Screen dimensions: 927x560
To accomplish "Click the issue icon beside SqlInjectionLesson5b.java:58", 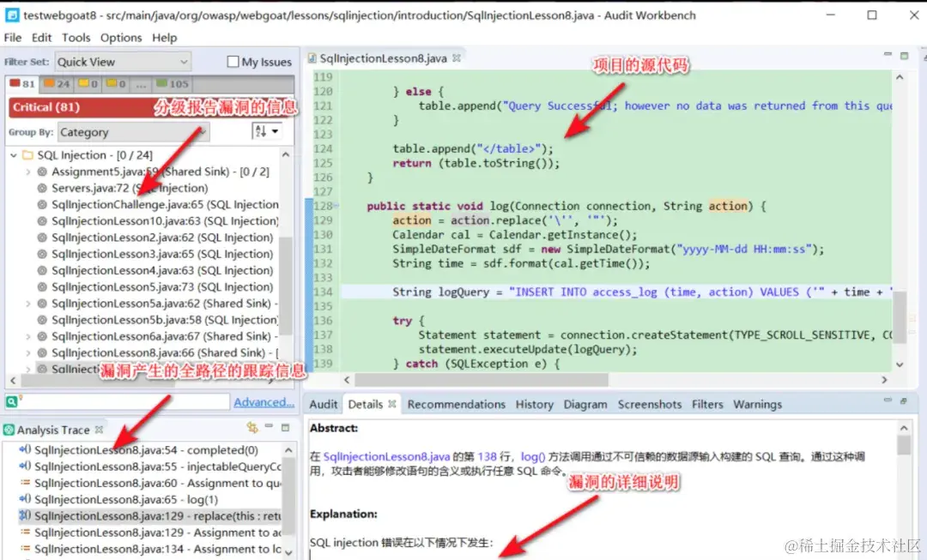I will (x=42, y=320).
